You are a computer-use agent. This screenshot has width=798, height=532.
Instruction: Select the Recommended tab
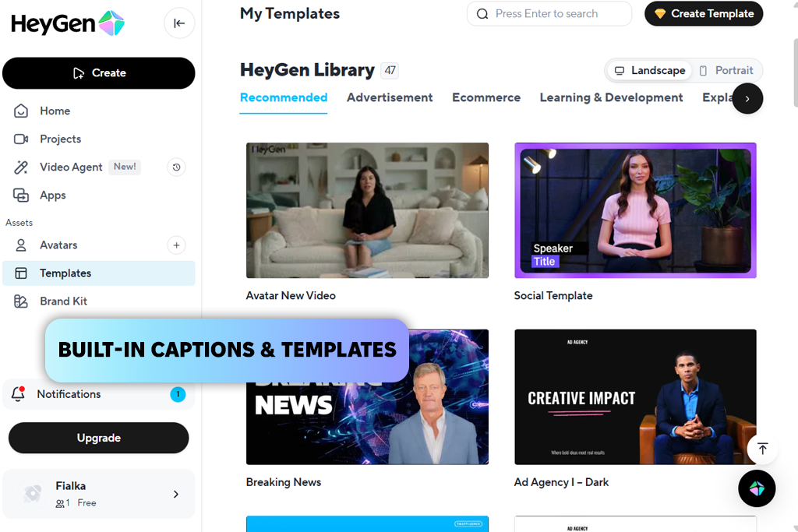[x=284, y=97]
